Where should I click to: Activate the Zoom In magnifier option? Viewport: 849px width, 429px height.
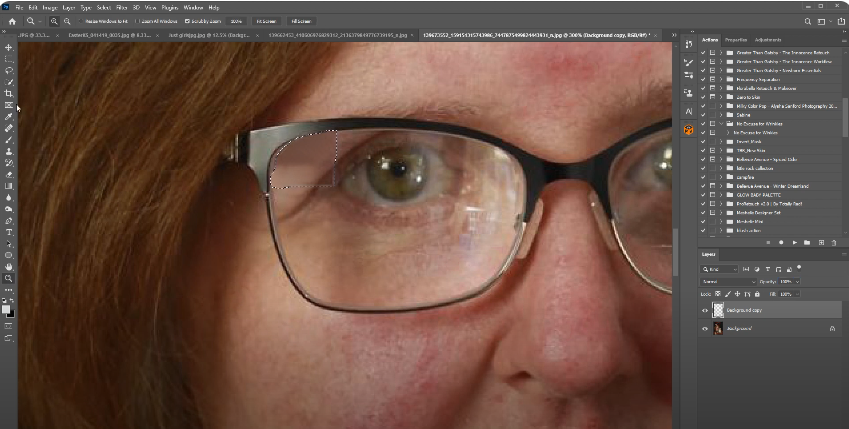(54, 21)
